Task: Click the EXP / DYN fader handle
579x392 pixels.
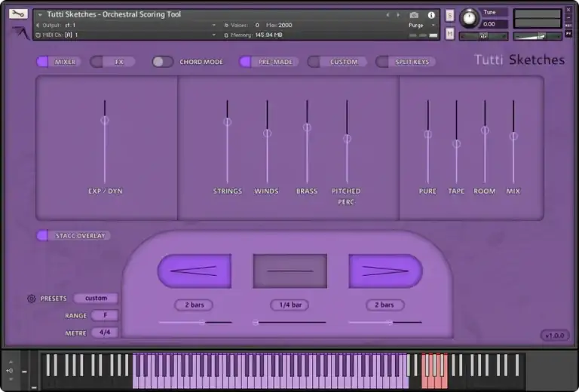Action: [x=105, y=120]
